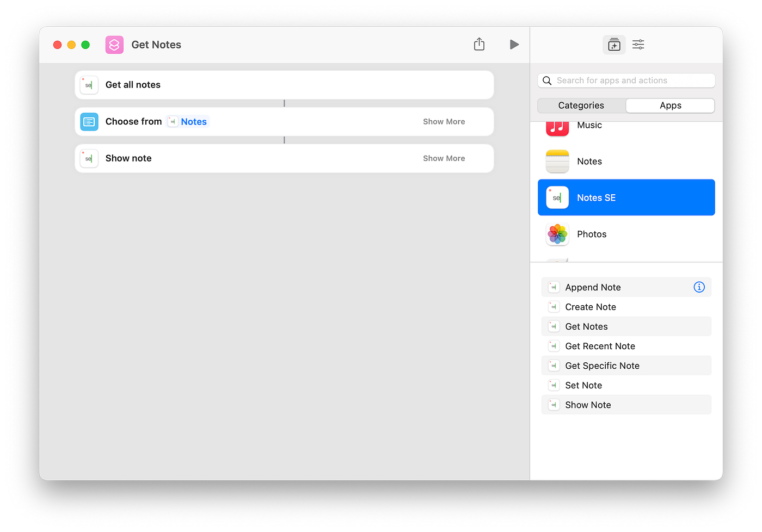Click the Notes SE icon on Get all notes

click(x=89, y=85)
